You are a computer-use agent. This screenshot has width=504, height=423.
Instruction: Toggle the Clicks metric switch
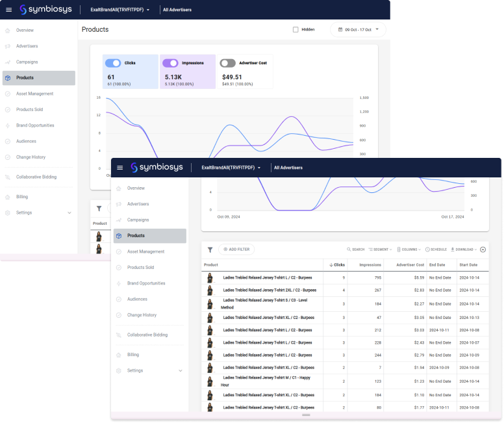click(113, 63)
